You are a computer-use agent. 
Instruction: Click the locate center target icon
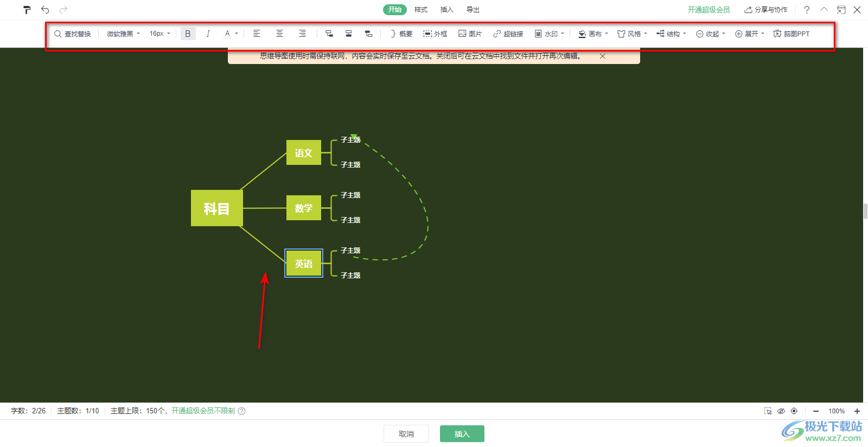pos(794,411)
